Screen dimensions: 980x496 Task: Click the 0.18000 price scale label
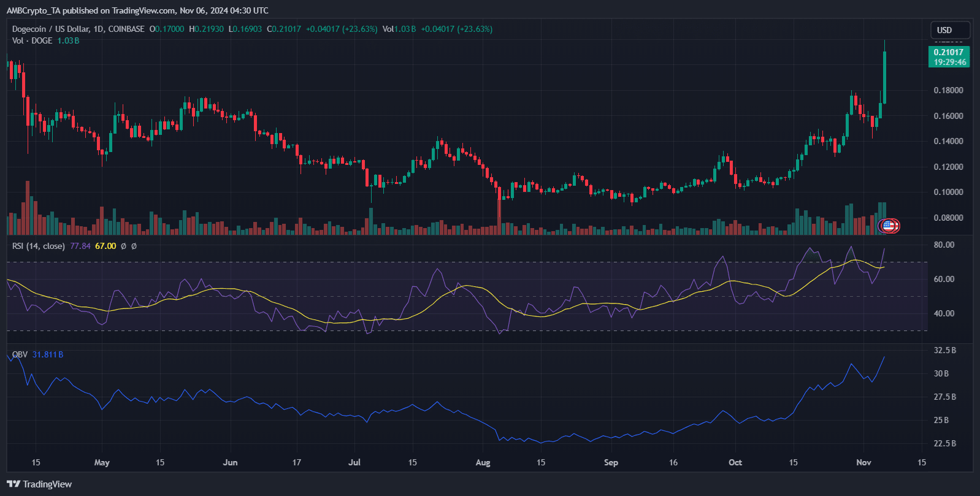(x=948, y=90)
